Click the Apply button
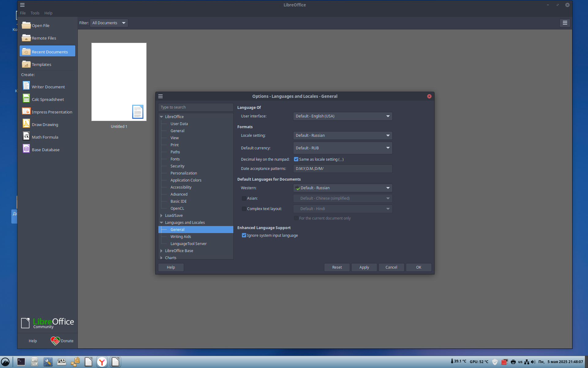588x368 pixels. (364, 267)
